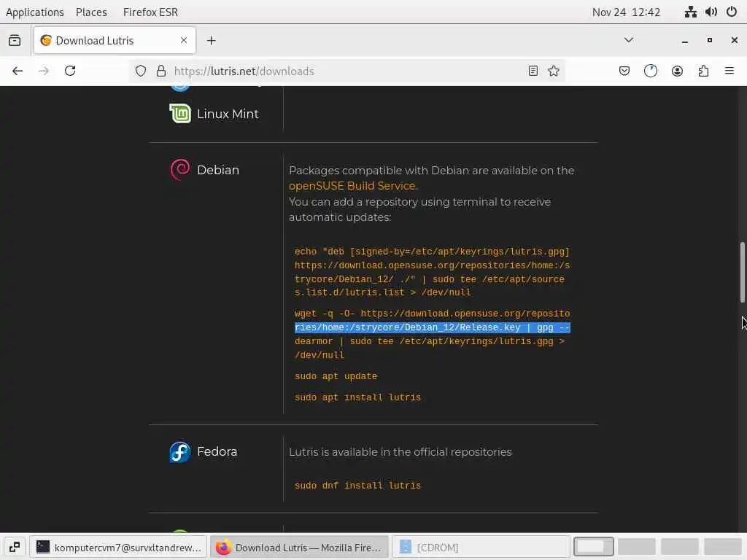Click the extension clock-style toolbar icon

point(650,71)
